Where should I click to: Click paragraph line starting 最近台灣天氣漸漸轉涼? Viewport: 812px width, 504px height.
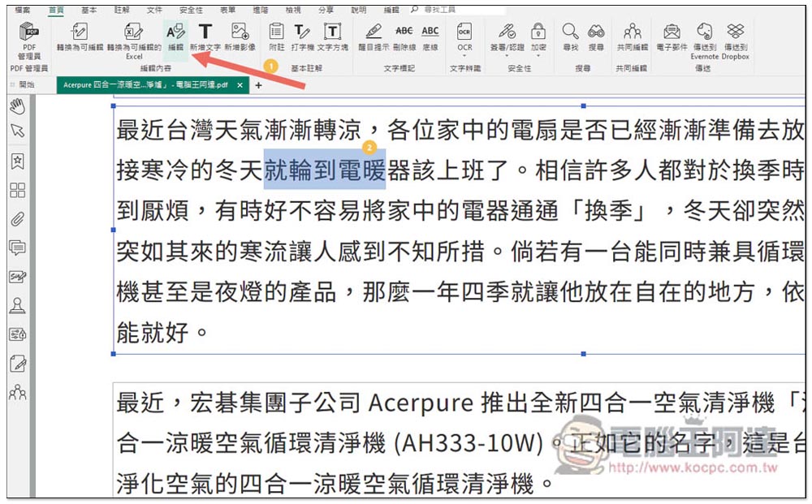(x=460, y=129)
